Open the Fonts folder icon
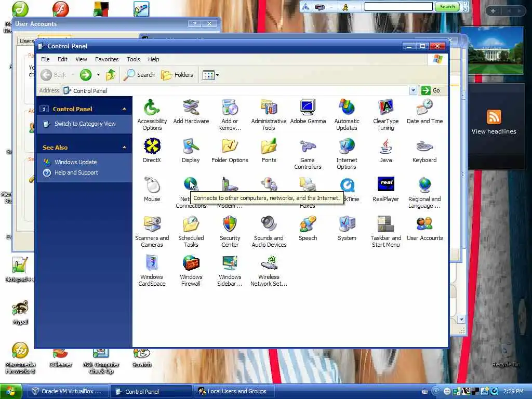The height and width of the screenshot is (399, 532). [x=269, y=150]
